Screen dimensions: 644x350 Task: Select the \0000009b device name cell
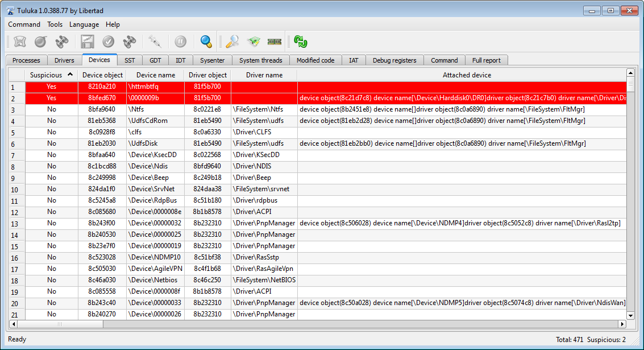156,98
